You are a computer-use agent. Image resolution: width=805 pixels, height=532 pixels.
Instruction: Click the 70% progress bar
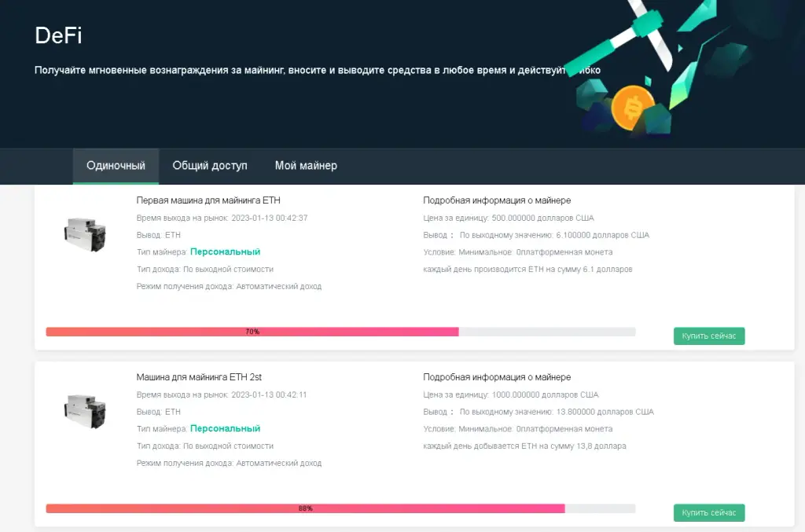341,332
